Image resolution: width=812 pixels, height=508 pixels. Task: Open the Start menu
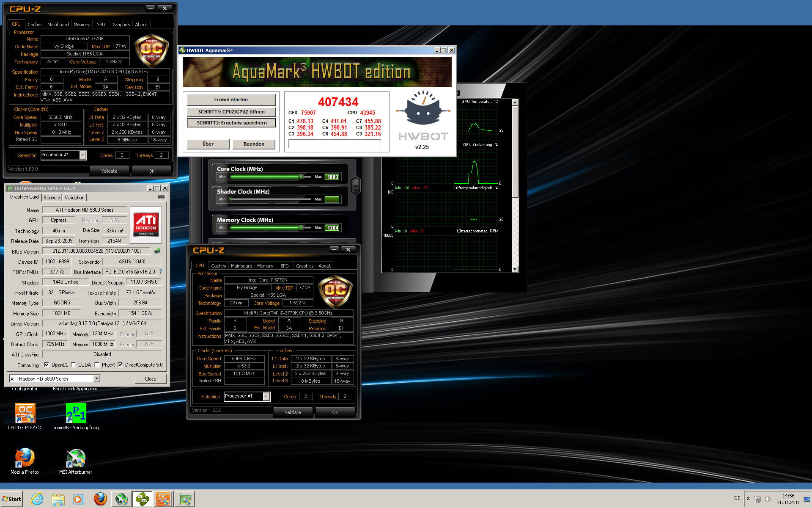tap(11, 499)
